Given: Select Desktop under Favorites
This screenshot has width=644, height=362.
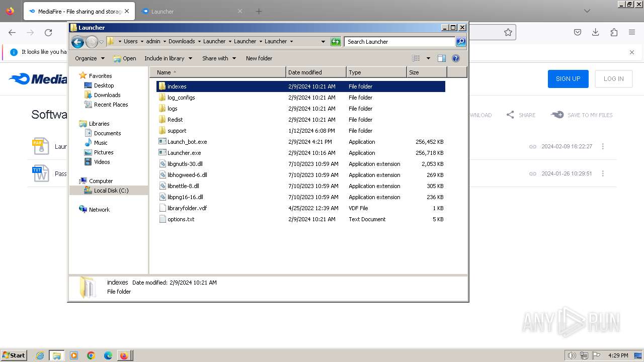Looking at the screenshot, I should (x=104, y=85).
